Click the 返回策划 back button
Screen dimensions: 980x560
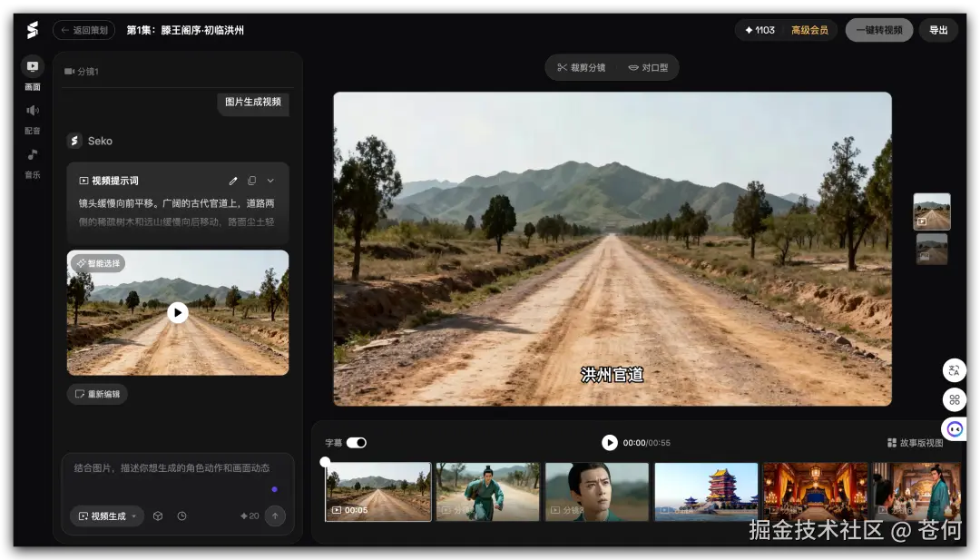[83, 30]
